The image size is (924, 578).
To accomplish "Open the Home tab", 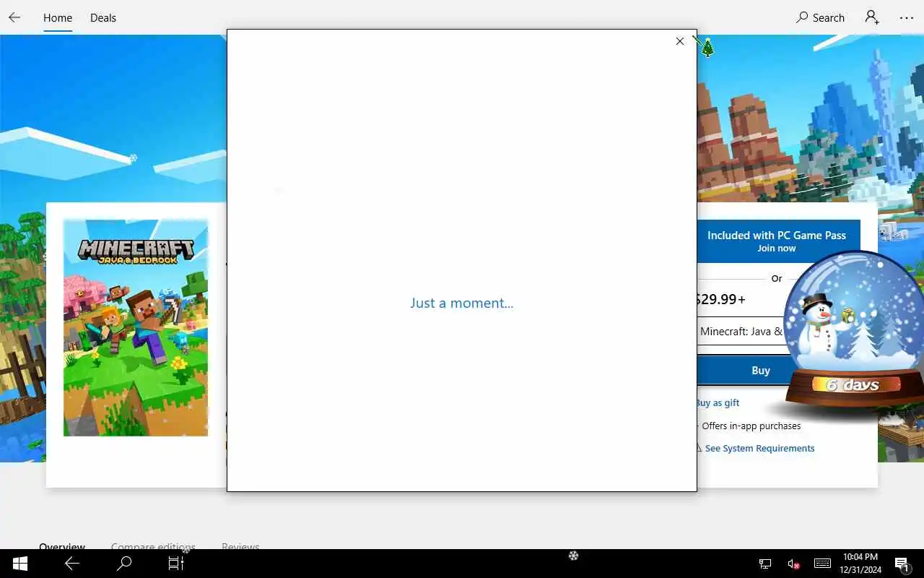I will [x=58, y=18].
